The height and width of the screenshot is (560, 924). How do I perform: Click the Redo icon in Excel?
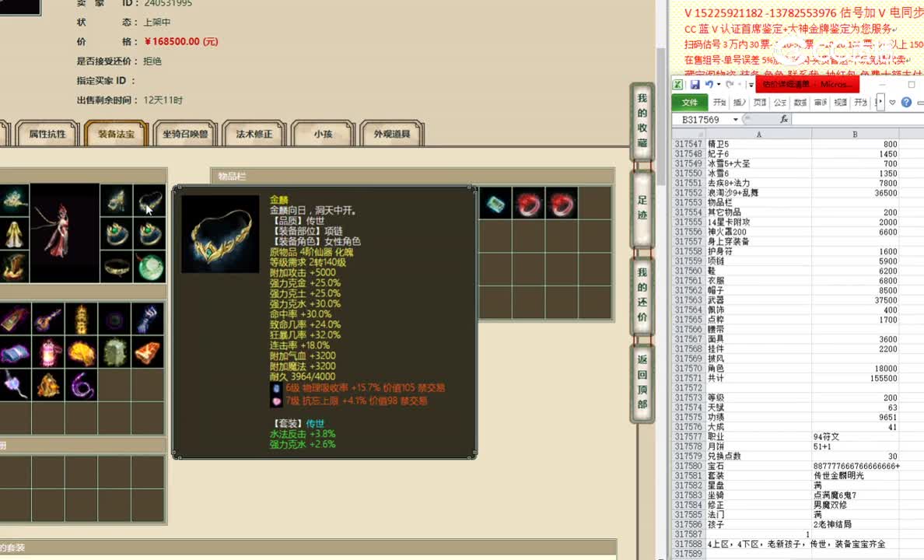[x=728, y=83]
